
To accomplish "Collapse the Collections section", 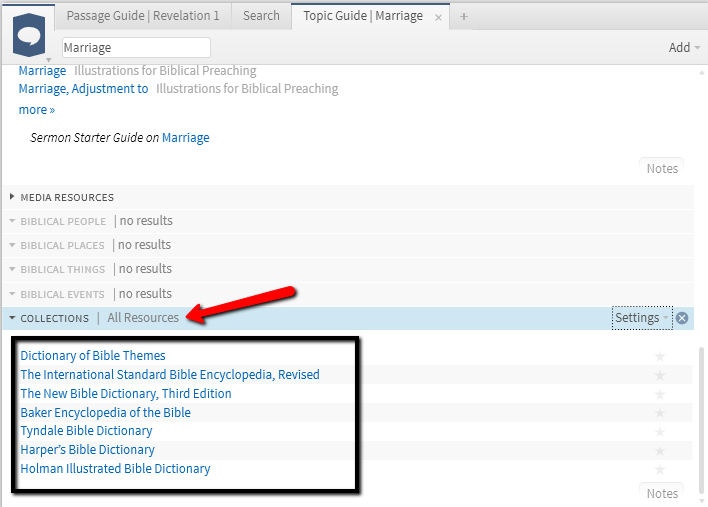I will point(12,318).
